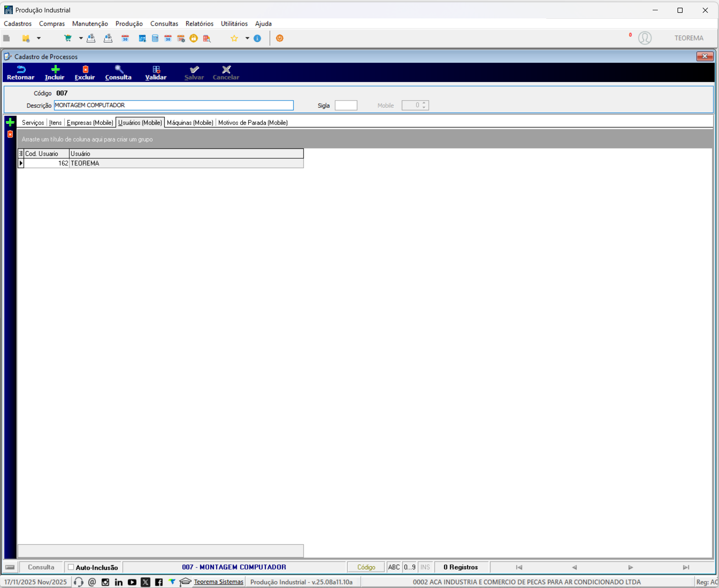Go to the first record
Image resolution: width=719 pixels, height=588 pixels.
tap(519, 567)
